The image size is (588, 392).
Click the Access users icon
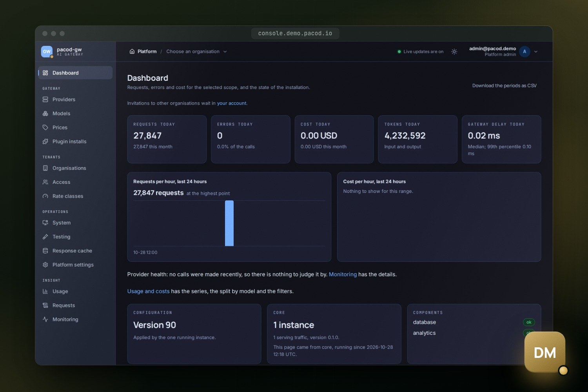[x=45, y=182]
